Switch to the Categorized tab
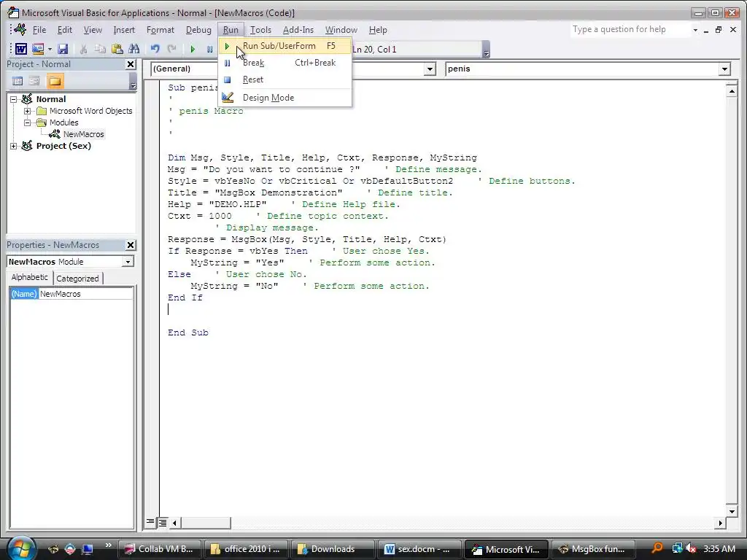The height and width of the screenshot is (560, 747). pyautogui.click(x=77, y=279)
